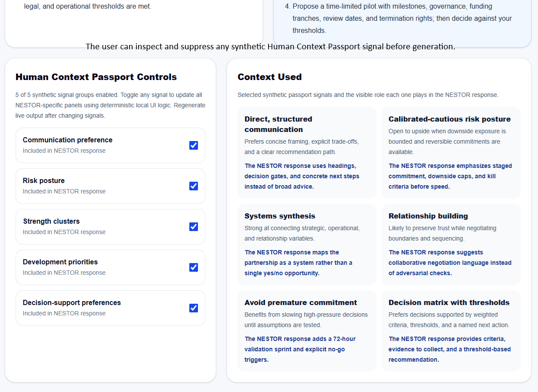Click the Risk posture signal row label
538x392 pixels.
point(44,180)
